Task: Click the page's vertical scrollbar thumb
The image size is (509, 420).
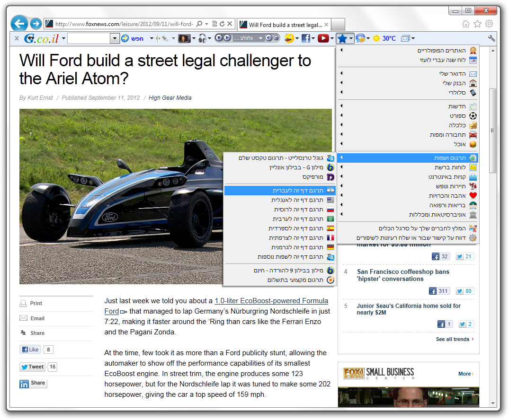Action: [492, 130]
